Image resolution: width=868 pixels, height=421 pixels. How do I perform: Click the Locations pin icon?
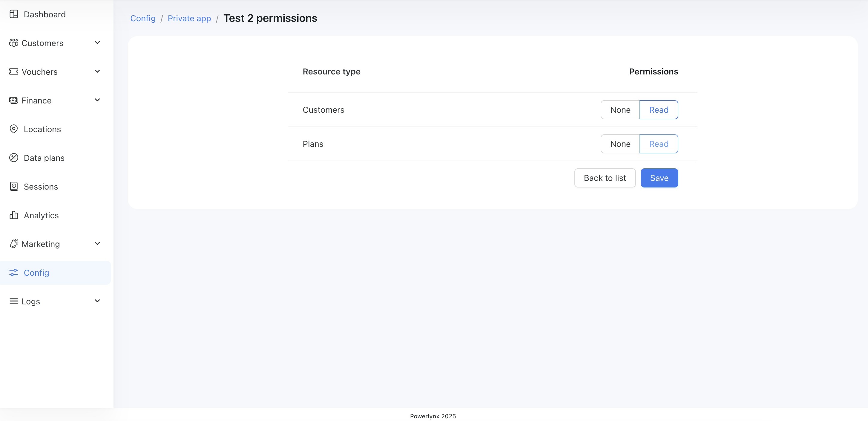click(14, 129)
